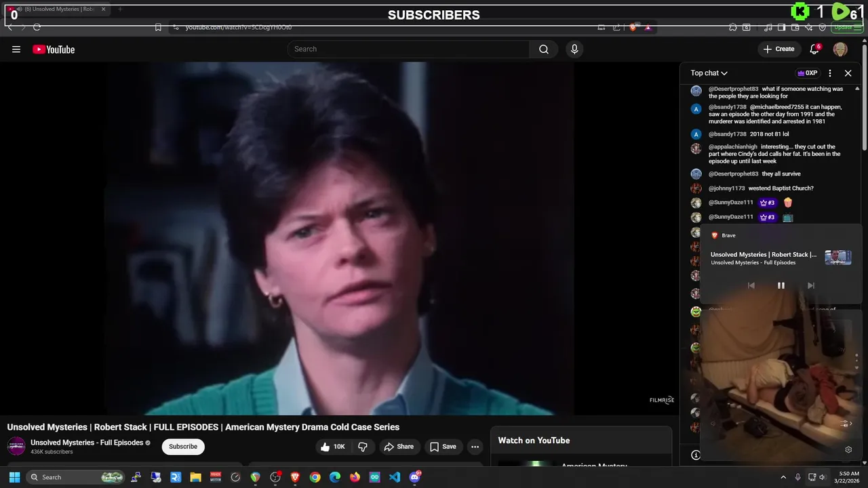This screenshot has height=488, width=868.
Task: Subscribe to Unsolved Mysteries - Full Episodes
Action: (183, 447)
